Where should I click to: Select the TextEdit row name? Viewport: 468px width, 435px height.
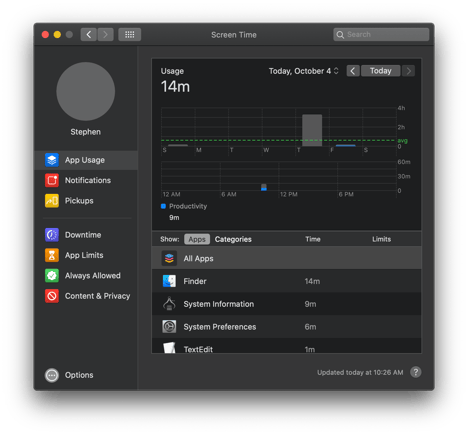coord(198,349)
